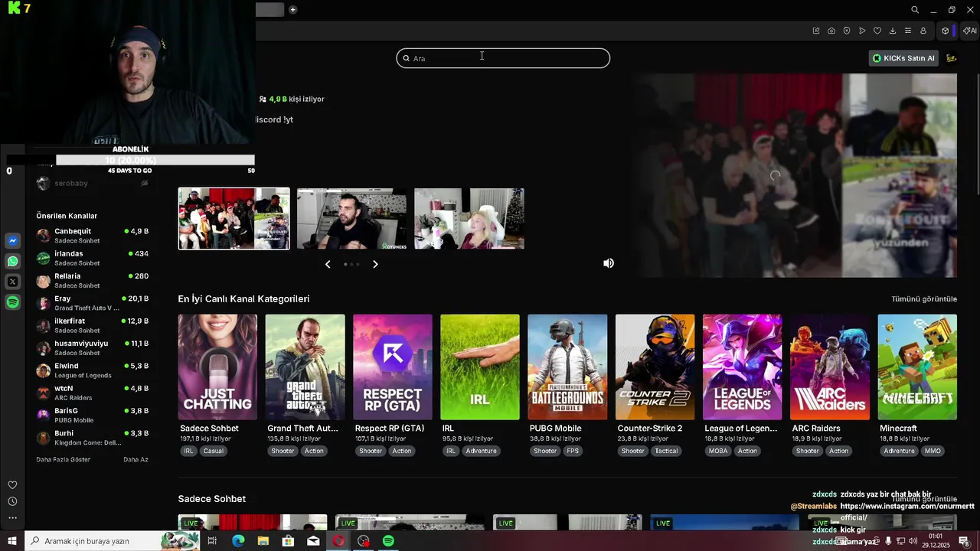Open the Opera AI assistant button
980x551 pixels.
click(x=969, y=31)
